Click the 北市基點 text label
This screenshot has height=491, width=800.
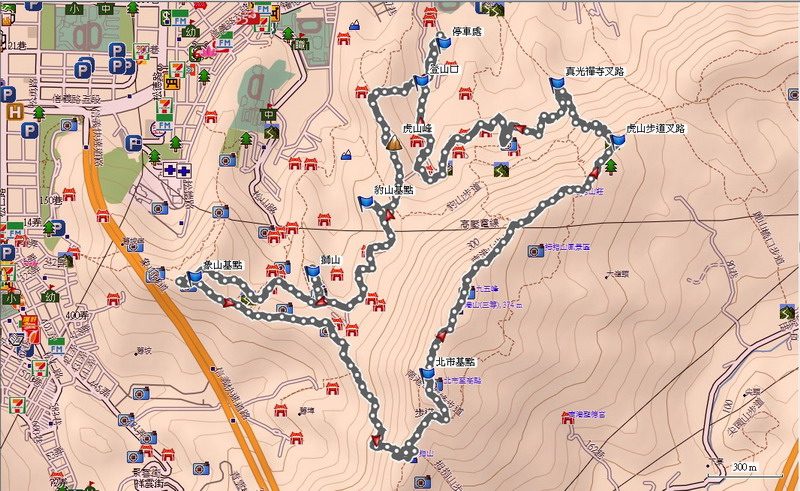point(456,362)
